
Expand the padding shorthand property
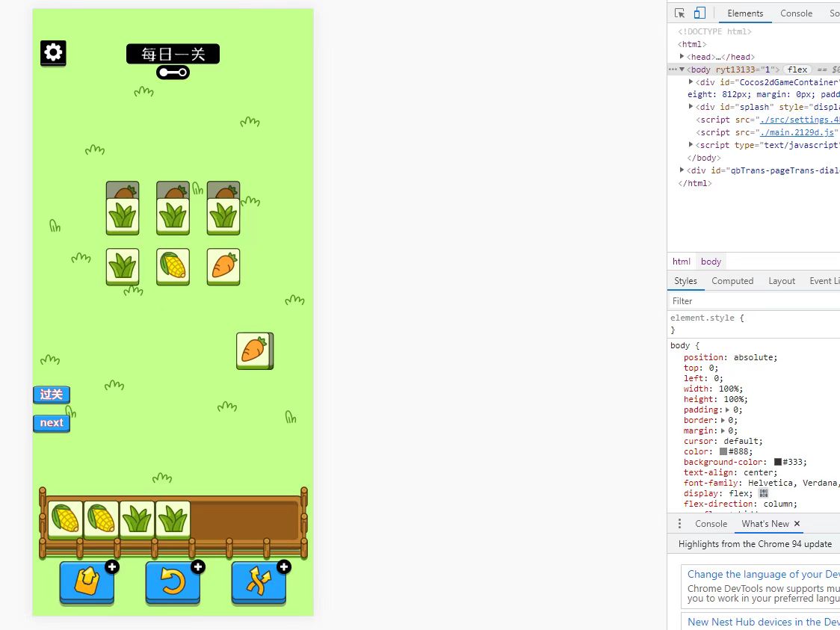[x=727, y=410]
